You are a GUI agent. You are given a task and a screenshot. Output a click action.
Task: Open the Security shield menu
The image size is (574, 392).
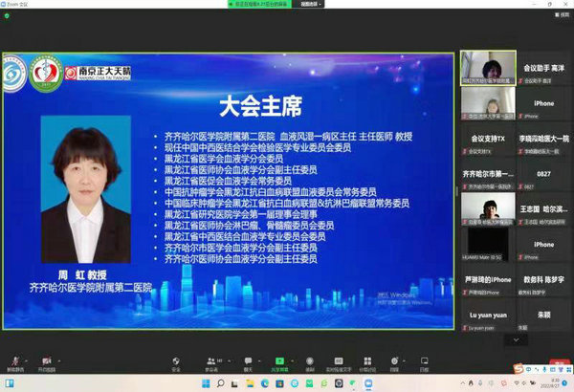[x=176, y=362]
